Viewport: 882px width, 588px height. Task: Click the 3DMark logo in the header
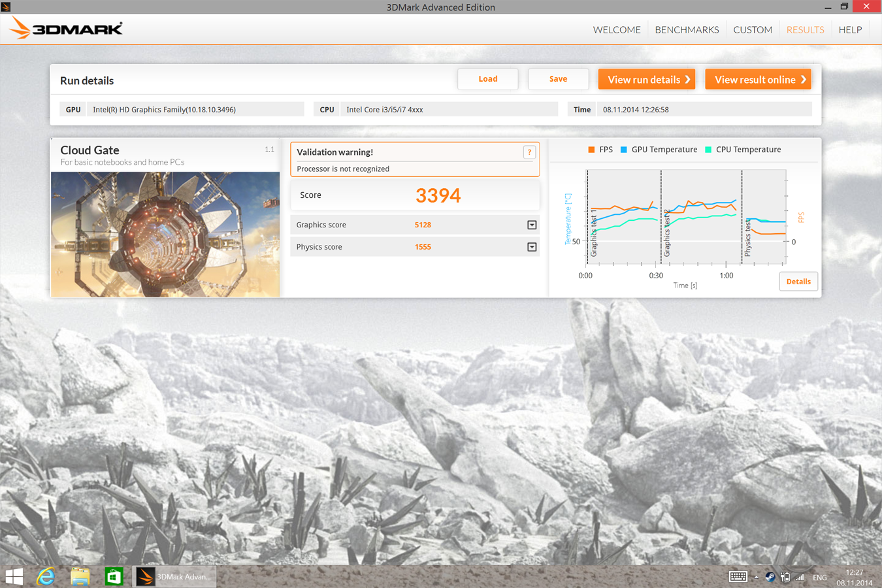66,28
